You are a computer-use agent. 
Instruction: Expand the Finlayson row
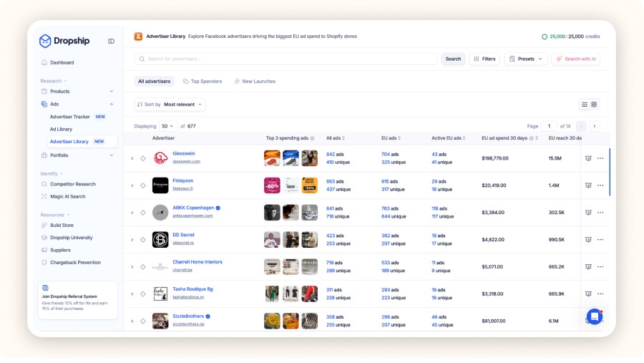tap(132, 185)
